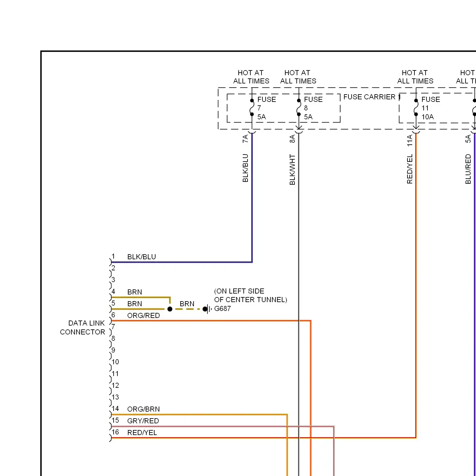The image size is (476, 476).
Task: Click pin number 9 on the Data Link Connector
Action: pyautogui.click(x=113, y=350)
